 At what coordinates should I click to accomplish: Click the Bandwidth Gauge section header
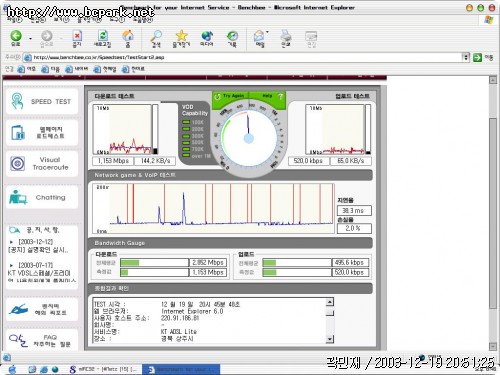[119, 243]
